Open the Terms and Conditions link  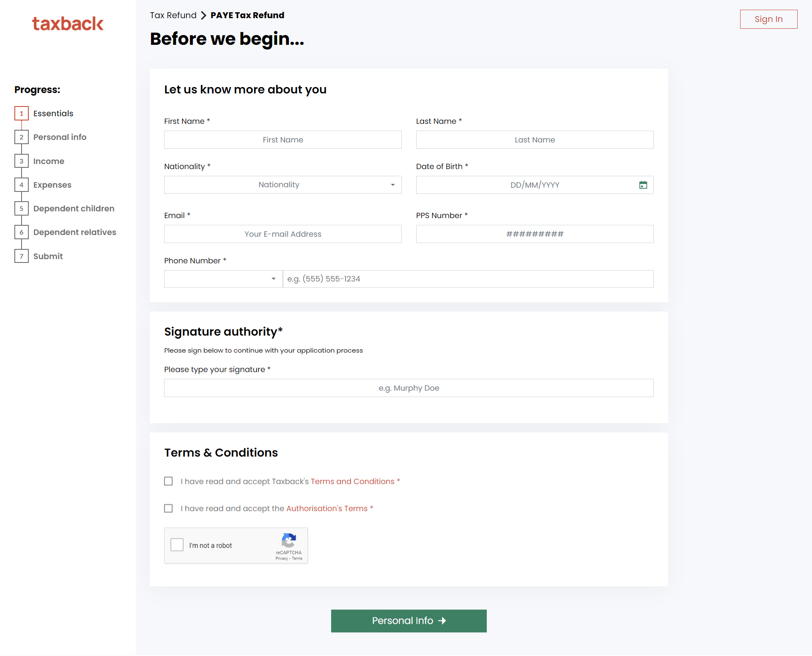pos(352,481)
